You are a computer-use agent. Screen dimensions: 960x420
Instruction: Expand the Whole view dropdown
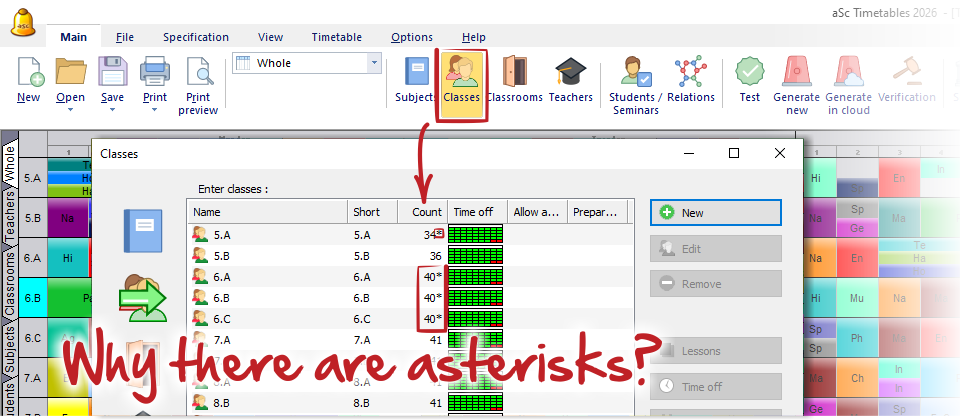pos(375,63)
